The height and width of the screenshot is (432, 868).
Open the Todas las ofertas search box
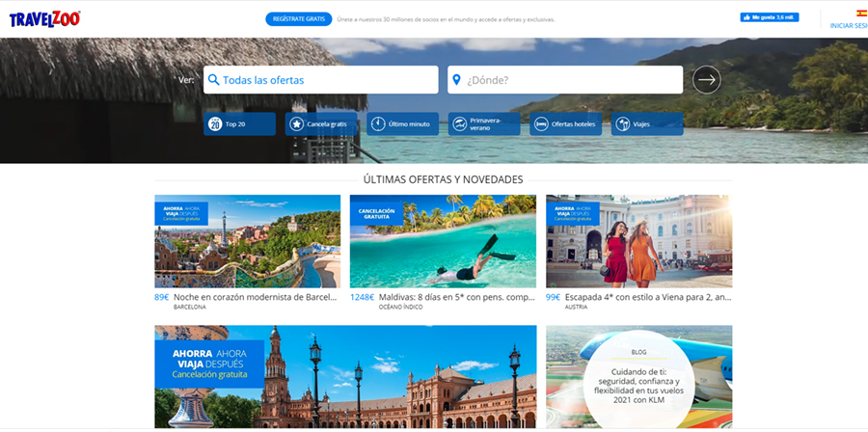(320, 80)
